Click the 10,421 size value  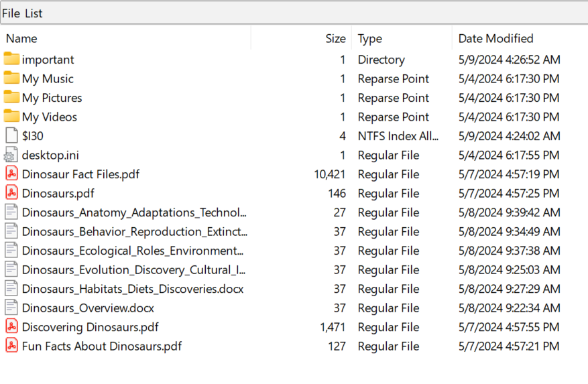point(329,174)
